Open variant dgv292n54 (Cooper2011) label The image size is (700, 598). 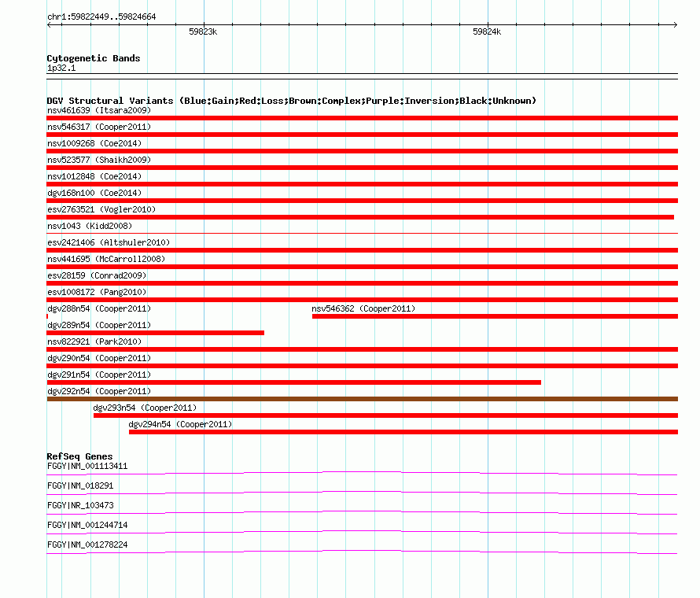click(99, 391)
